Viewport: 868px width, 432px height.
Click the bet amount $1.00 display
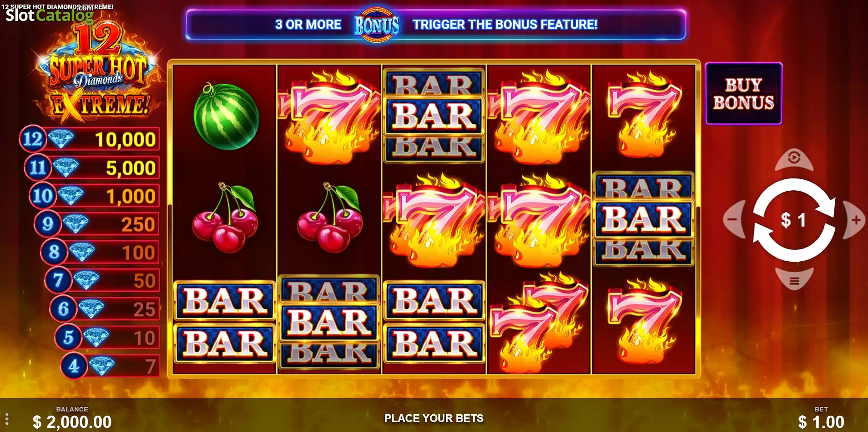[821, 422]
